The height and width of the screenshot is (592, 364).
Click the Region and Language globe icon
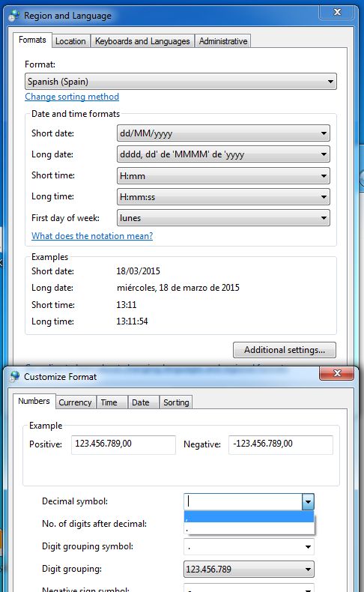pyautogui.click(x=14, y=16)
